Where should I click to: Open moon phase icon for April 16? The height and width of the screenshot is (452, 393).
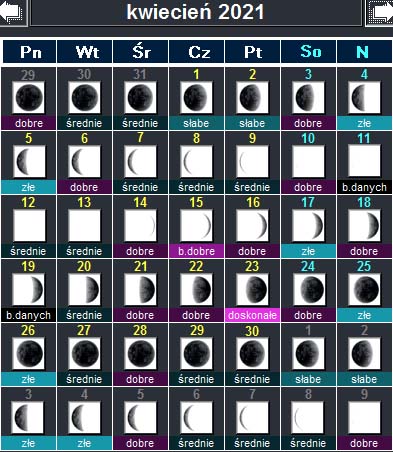tap(252, 226)
